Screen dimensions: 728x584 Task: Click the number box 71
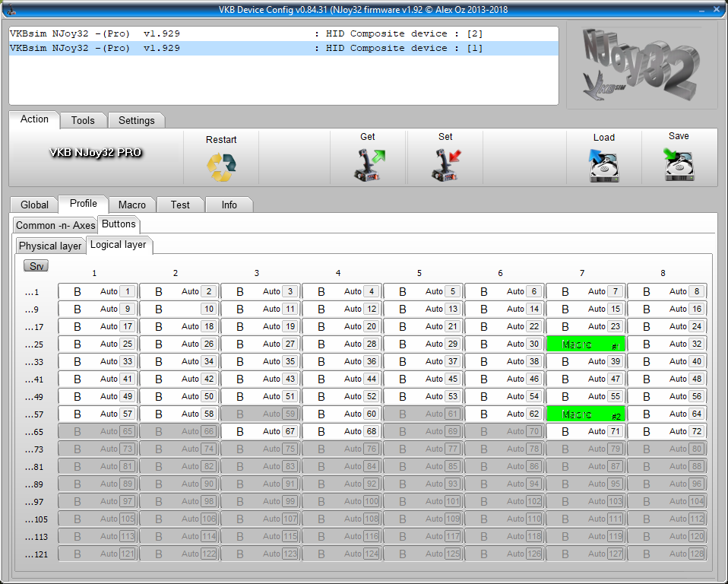coord(616,432)
